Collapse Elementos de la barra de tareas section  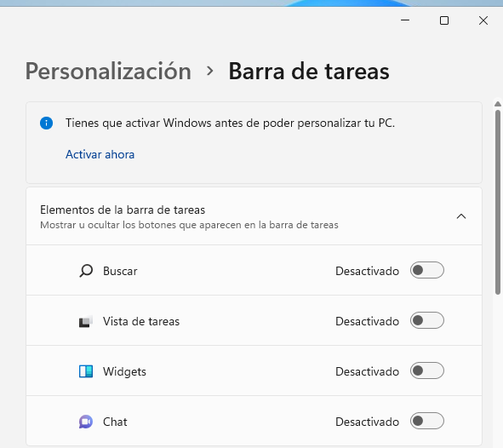point(461,216)
